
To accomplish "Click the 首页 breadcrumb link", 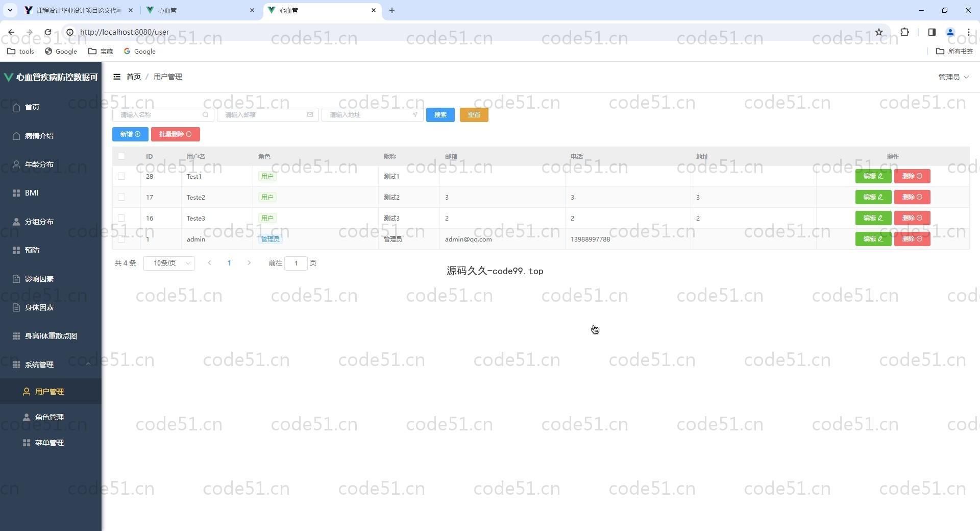I will coord(134,77).
